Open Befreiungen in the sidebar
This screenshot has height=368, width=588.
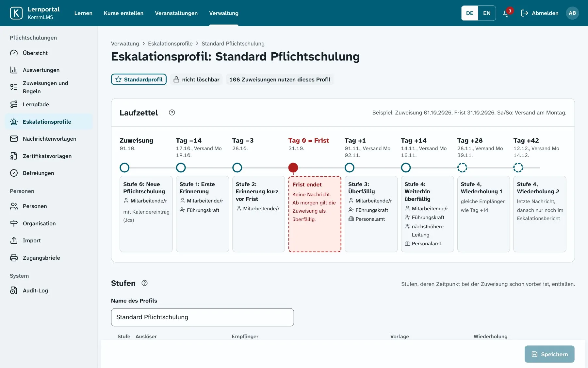49,173
